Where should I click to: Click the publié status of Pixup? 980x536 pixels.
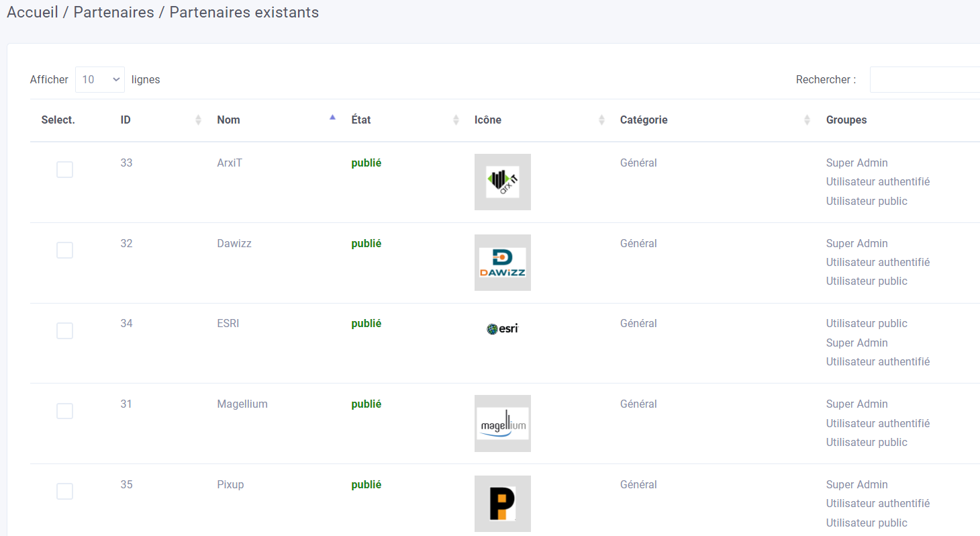[x=366, y=485]
